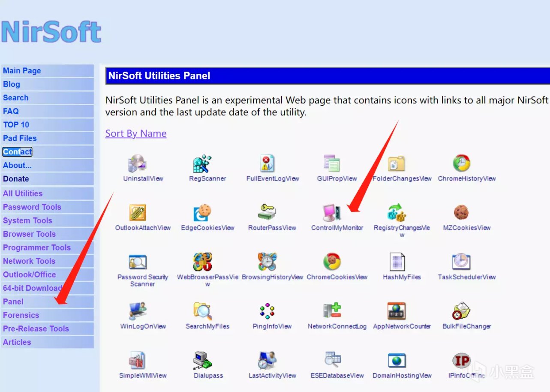The image size is (550, 392).
Task: Select Panel in the sidebar
Action: click(47, 302)
